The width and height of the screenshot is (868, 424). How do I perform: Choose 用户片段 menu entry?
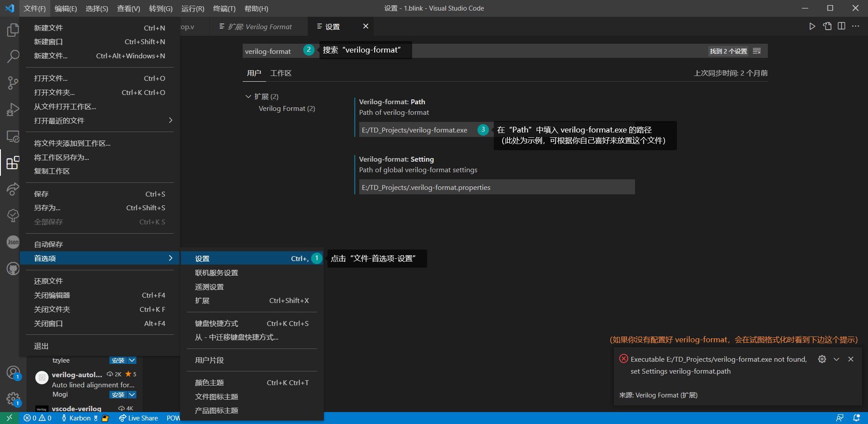coord(252,360)
